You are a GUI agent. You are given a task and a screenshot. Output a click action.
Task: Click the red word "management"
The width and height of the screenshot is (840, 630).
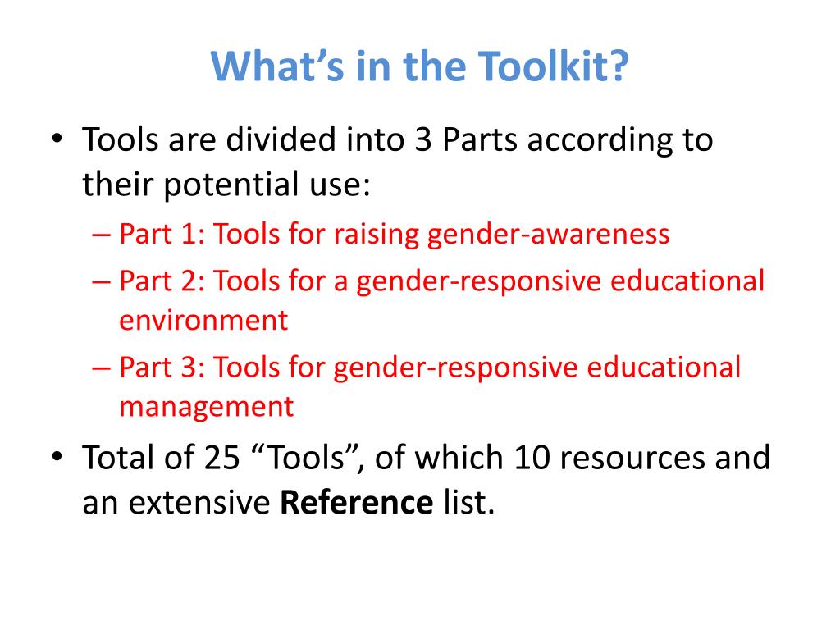coord(206,407)
